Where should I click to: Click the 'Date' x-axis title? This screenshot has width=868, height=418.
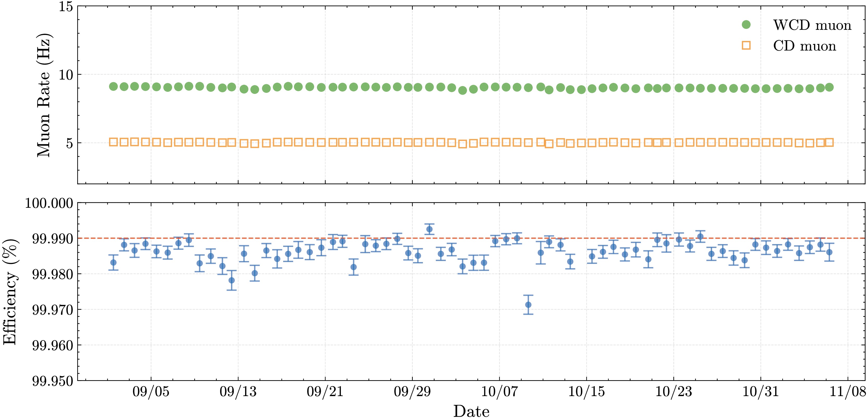pos(471,411)
